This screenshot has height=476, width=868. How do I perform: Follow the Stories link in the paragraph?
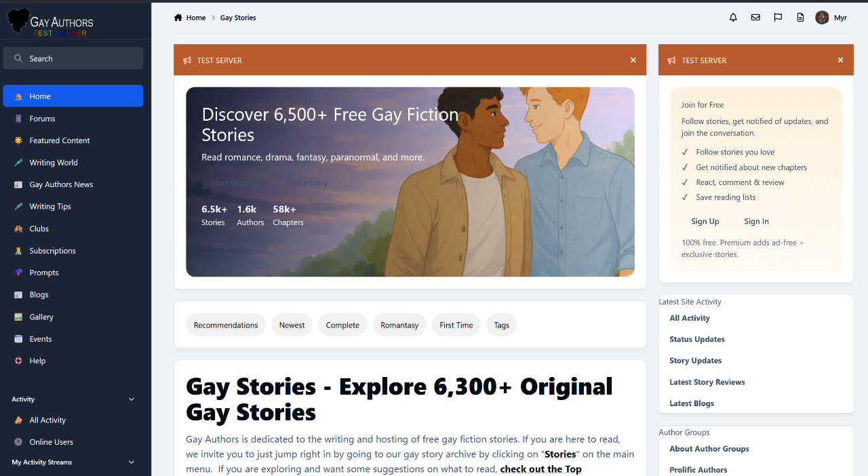[560, 454]
